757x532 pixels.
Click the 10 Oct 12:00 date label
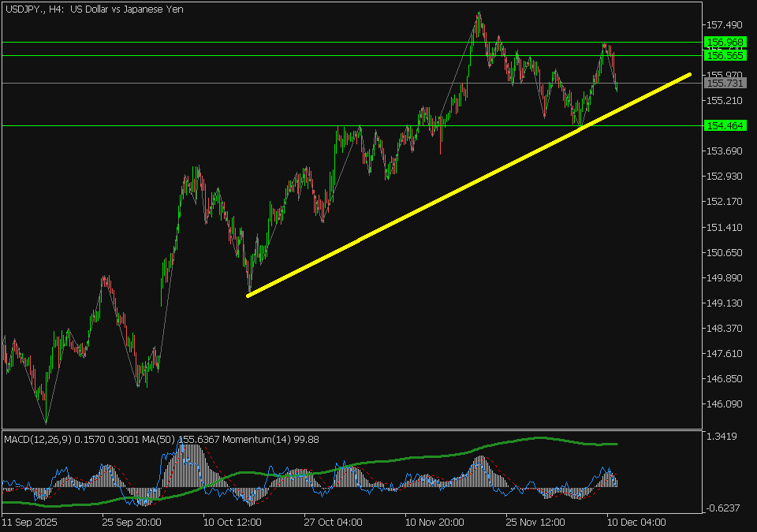coord(232,522)
